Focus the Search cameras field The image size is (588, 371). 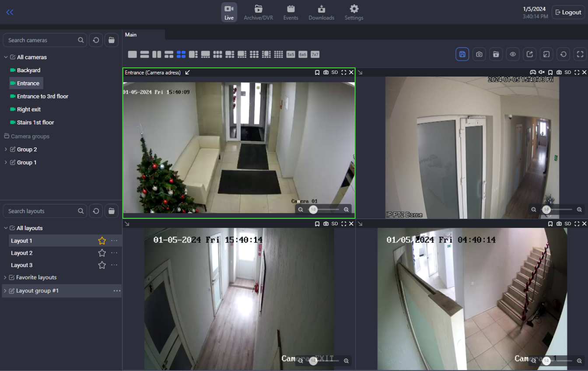[45, 40]
